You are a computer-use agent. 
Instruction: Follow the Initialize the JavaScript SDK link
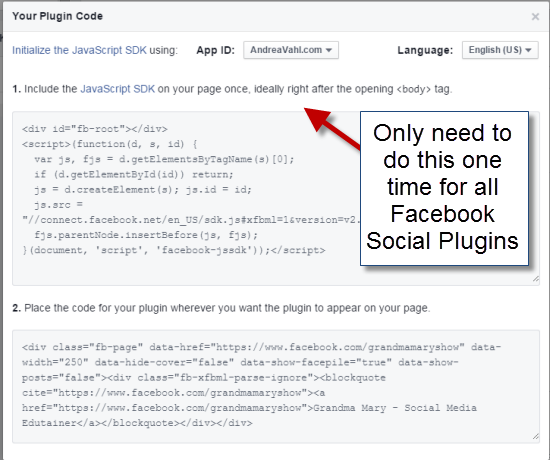tap(79, 50)
